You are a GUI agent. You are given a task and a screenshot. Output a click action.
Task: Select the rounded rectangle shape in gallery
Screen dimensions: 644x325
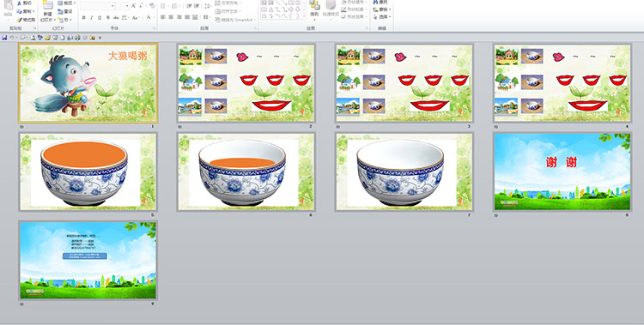(x=264, y=9)
